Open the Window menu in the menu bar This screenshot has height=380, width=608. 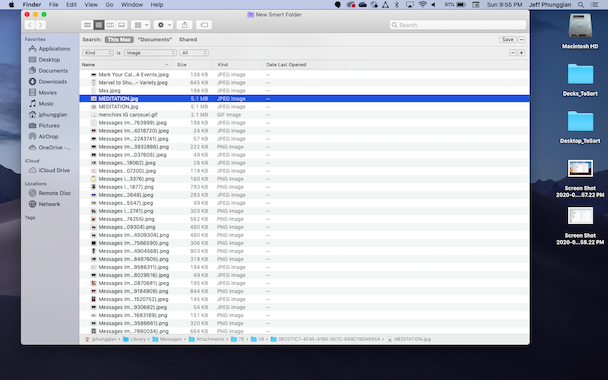coord(132,5)
